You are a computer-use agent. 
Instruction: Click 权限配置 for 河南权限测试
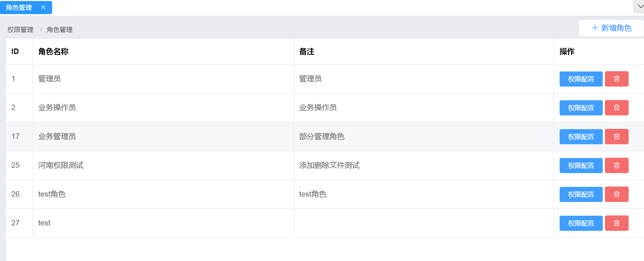pos(581,165)
